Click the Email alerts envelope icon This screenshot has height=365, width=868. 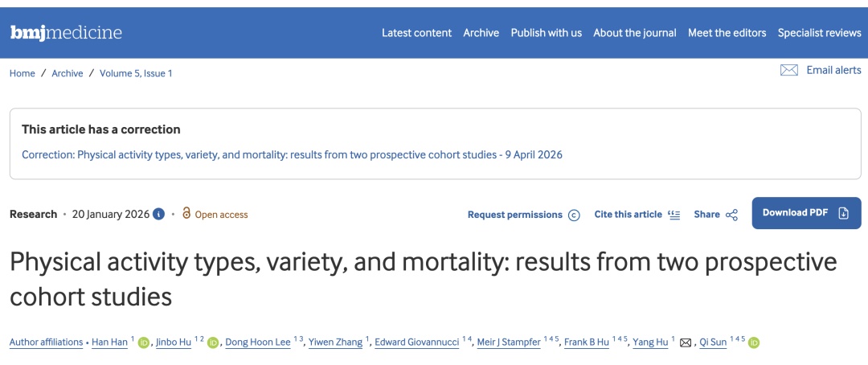click(x=789, y=70)
